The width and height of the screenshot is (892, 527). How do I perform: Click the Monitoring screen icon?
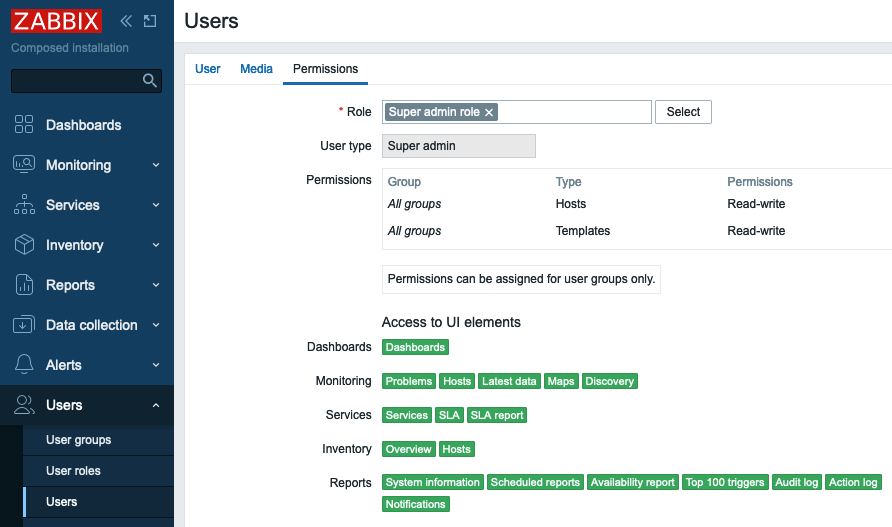[x=24, y=164]
